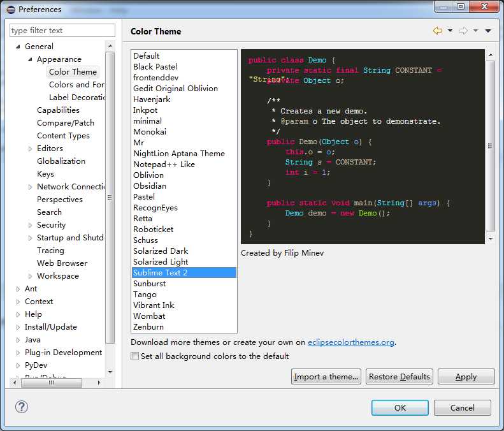
Task: Expand the Editors tree node
Action: 31,149
